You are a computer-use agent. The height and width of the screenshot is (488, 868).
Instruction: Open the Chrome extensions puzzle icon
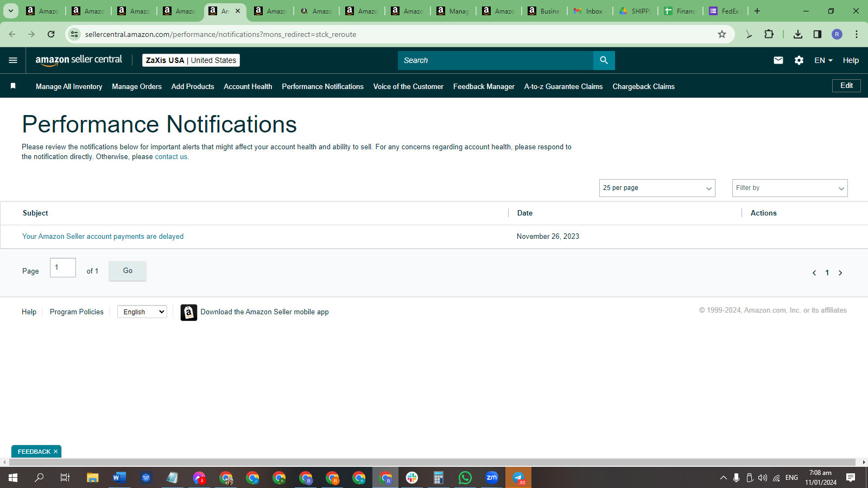[x=769, y=34]
